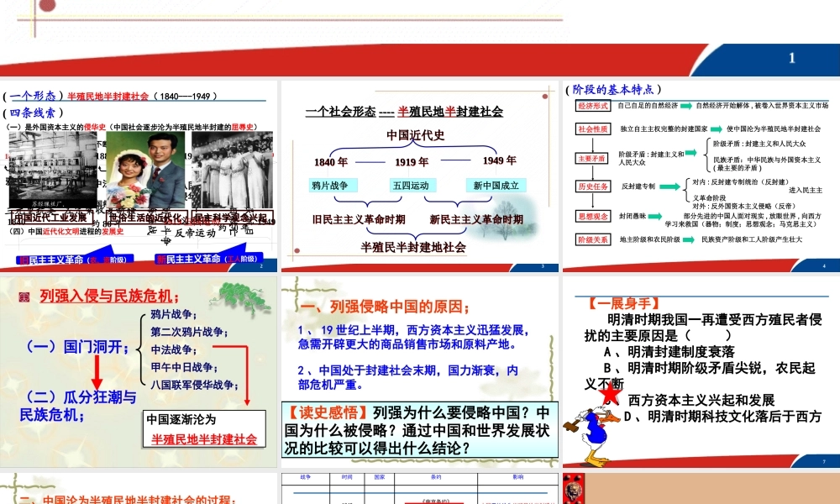The height and width of the screenshot is (504, 840).
Task: Click the 民主科学观念兴起 caption
Action: [x=232, y=218]
